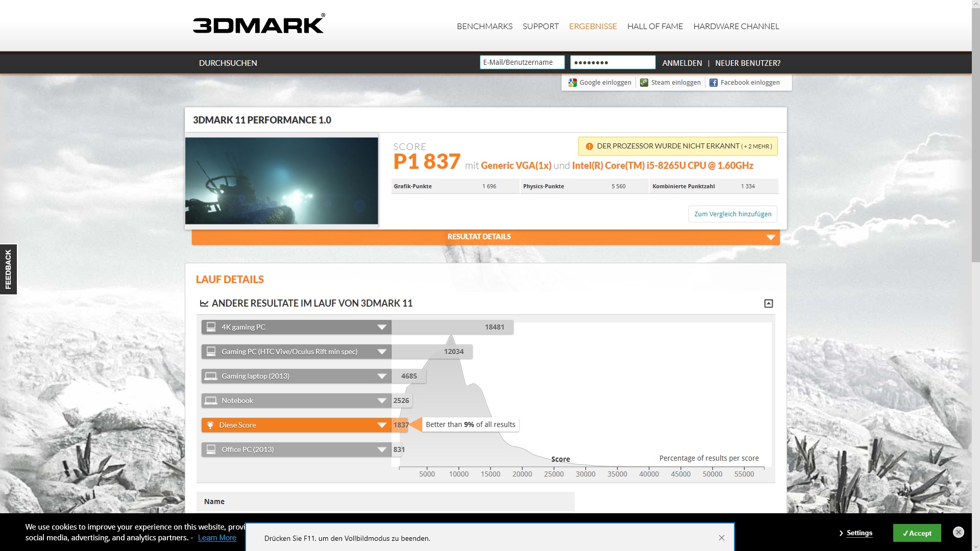Close the F11 fullscreen notification
Viewport: 980px width, 551px height.
(x=721, y=538)
